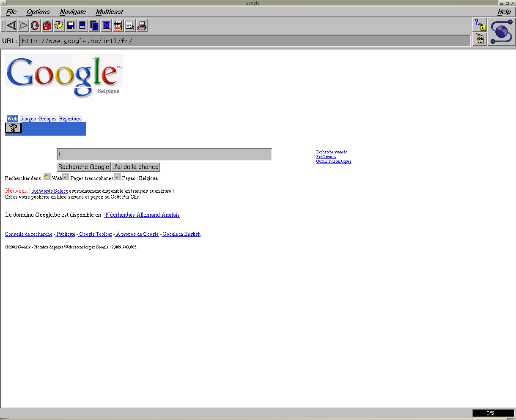Open the Multicast menu
The height and width of the screenshot is (420, 516).
[110, 12]
